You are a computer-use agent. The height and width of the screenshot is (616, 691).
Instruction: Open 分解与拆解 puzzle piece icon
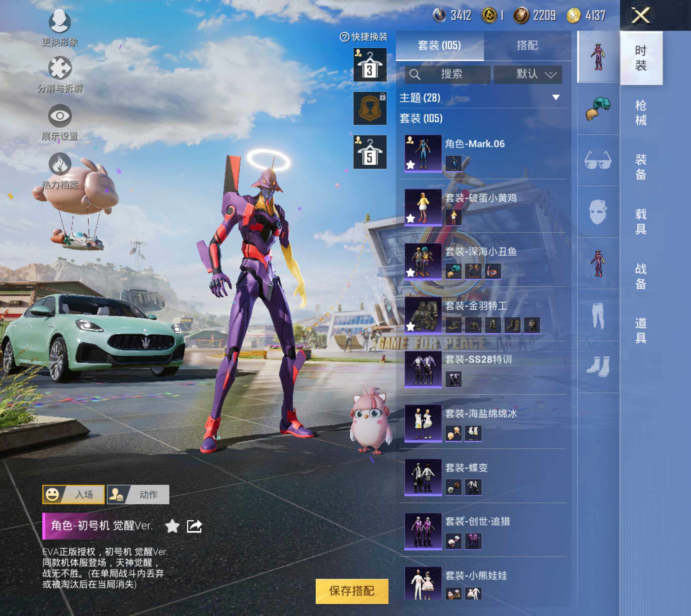(x=60, y=68)
